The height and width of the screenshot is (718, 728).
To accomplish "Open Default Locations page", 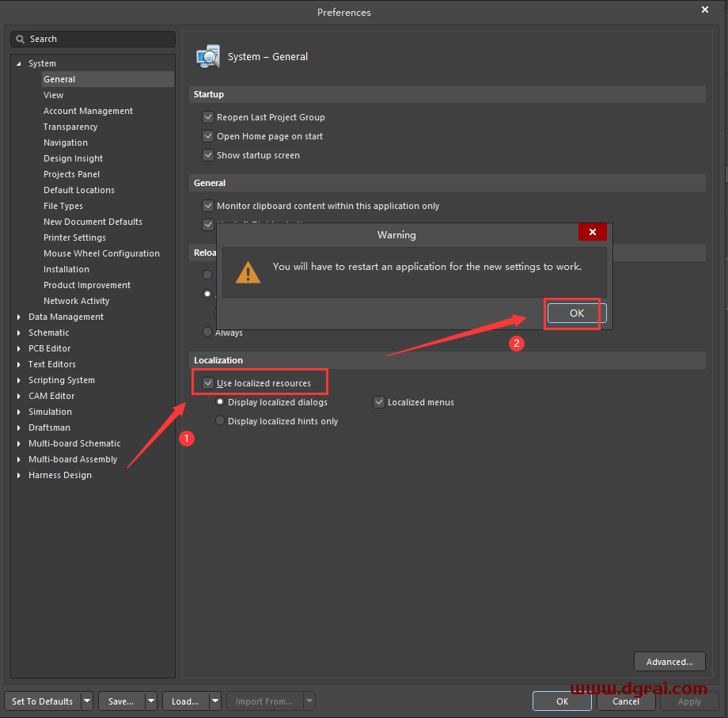I will (79, 190).
